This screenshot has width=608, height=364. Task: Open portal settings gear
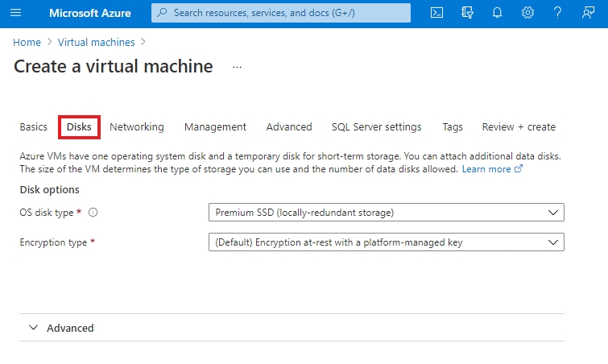[527, 13]
